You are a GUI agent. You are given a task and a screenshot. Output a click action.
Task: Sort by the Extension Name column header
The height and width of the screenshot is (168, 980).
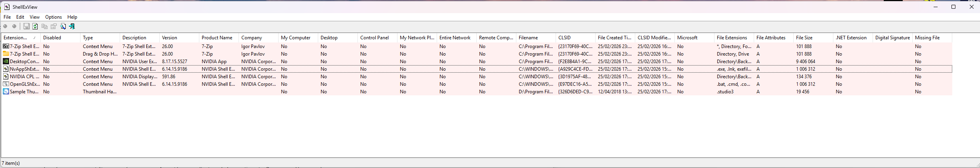pyautogui.click(x=21, y=38)
